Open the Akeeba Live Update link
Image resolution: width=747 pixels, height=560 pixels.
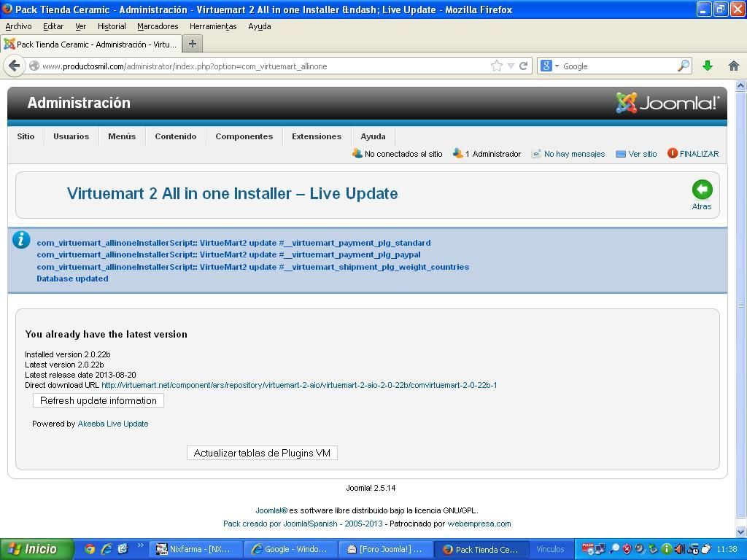pyautogui.click(x=113, y=424)
